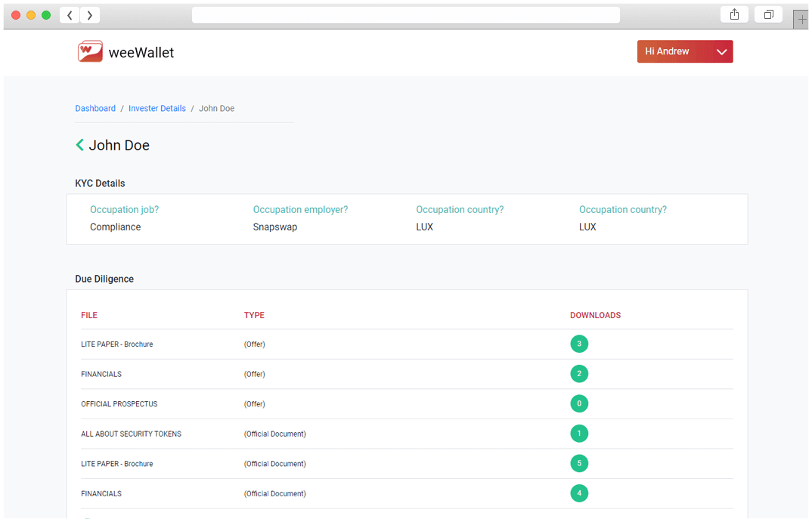
Task: Click the download count badge showing 4
Action: tap(579, 494)
